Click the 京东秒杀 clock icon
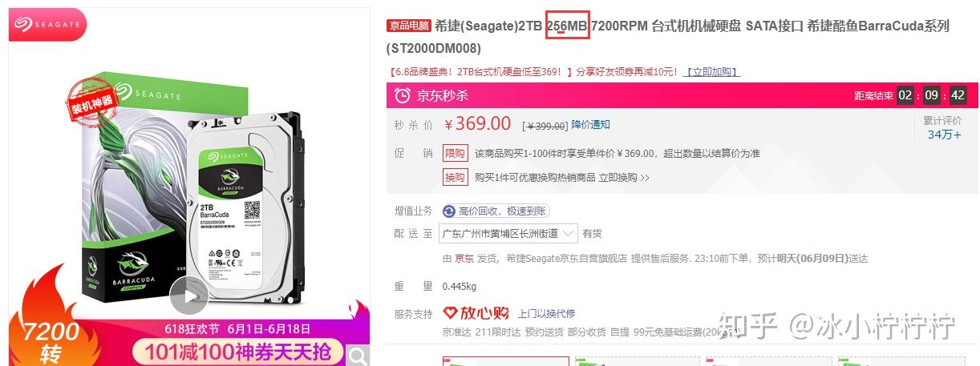Screen dimensions: 980x366 tap(403, 96)
